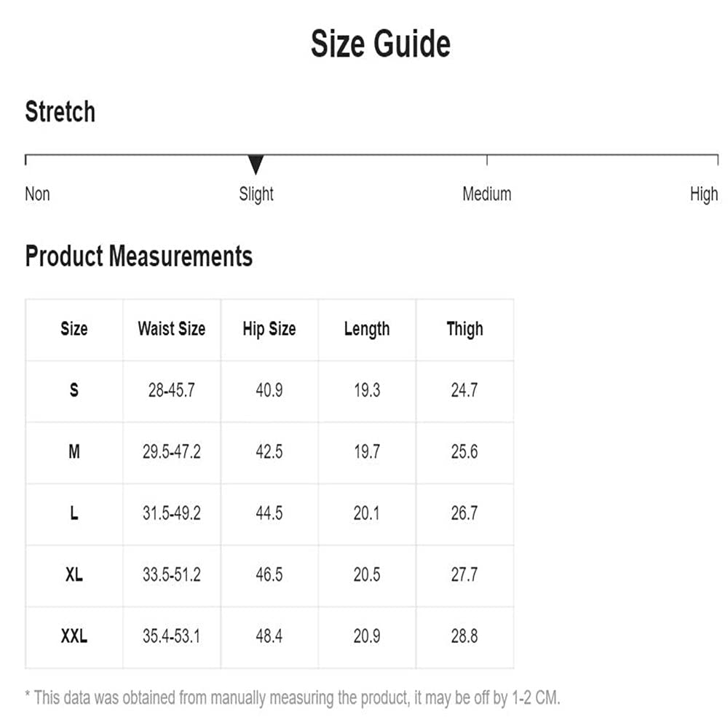Click the Hip Size column header
Viewport: 728px width, 728px height.
coord(269,329)
